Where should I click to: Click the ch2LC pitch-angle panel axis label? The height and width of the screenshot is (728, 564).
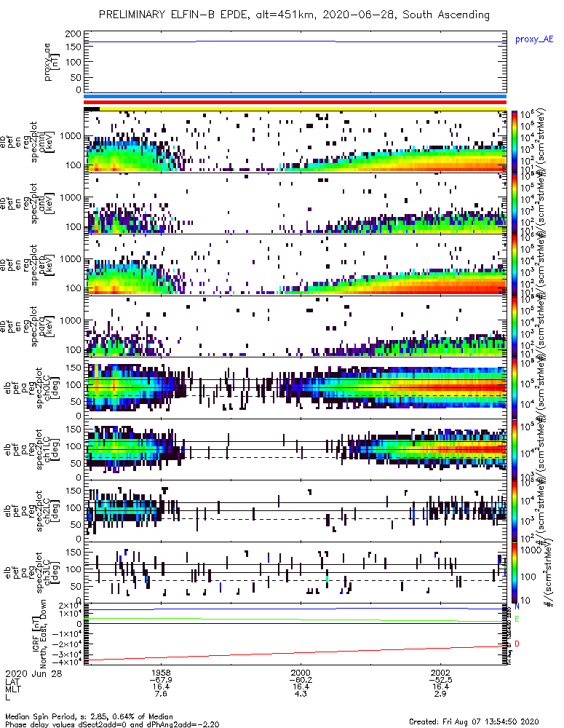(x=31, y=511)
